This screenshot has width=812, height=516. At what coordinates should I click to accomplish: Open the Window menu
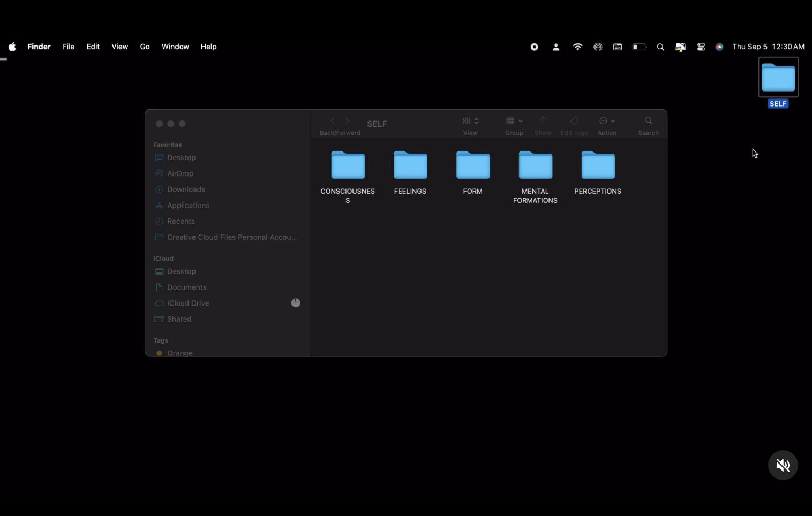pos(176,47)
